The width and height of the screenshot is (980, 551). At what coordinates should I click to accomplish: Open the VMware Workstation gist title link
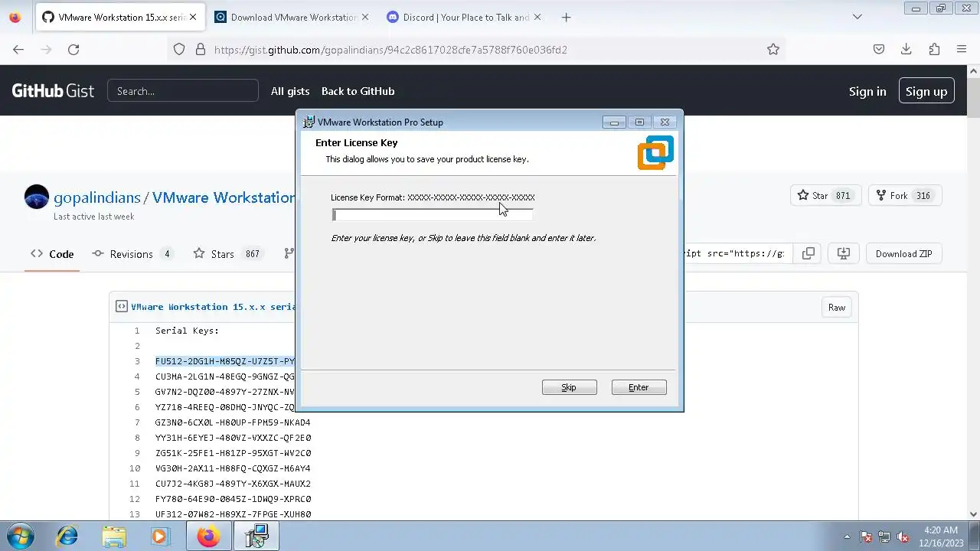[x=224, y=197]
